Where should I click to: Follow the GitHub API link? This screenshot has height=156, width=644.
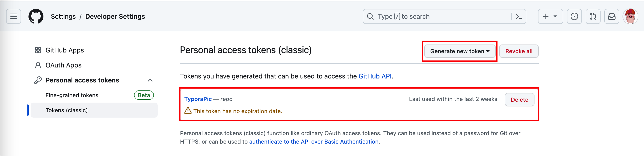(375, 76)
